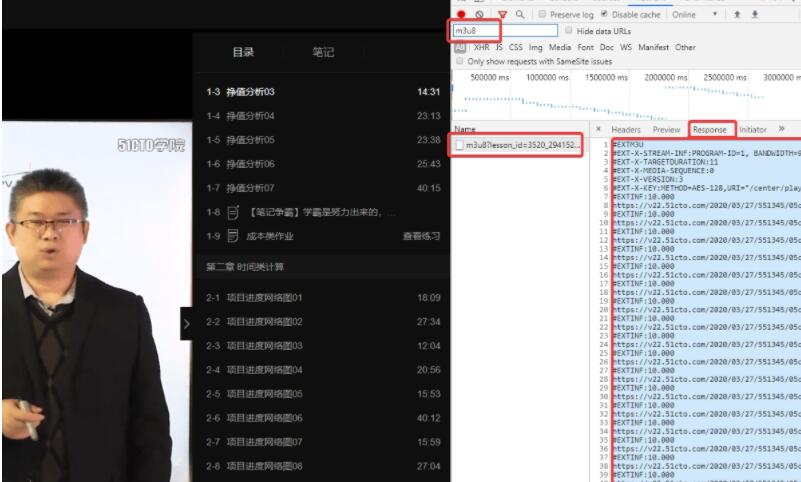
Task: Click the notes icon beside lesson 1-8
Action: (232, 212)
